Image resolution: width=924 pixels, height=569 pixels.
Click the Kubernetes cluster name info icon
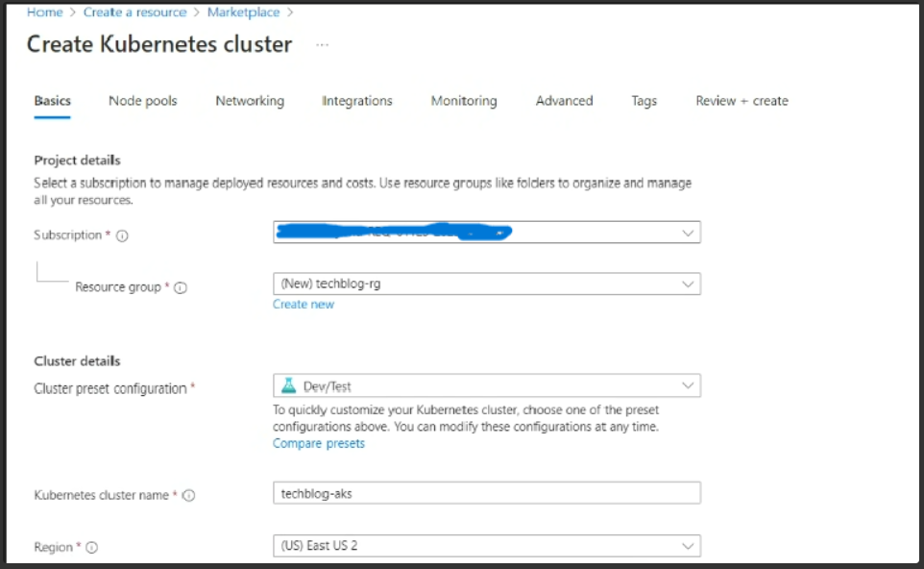pyautogui.click(x=188, y=495)
